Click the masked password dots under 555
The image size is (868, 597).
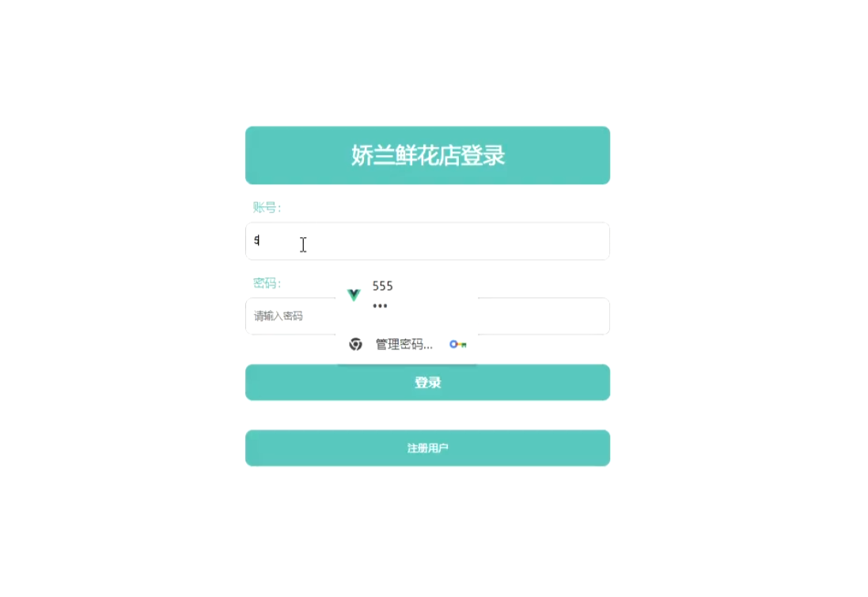tap(380, 306)
